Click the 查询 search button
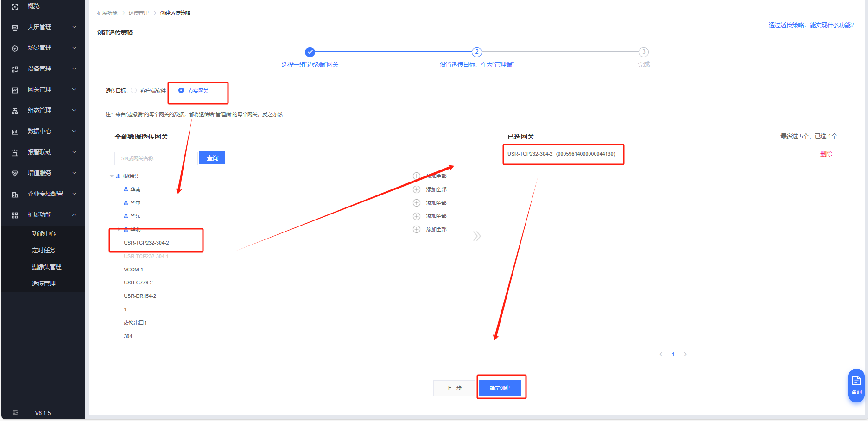The height and width of the screenshot is (421, 868). coord(212,158)
